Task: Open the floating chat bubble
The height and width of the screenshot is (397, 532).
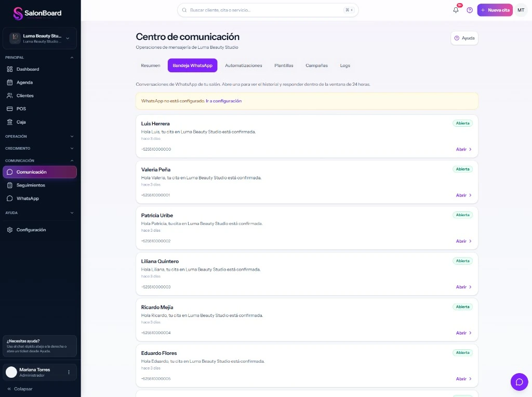Action: (x=519, y=382)
